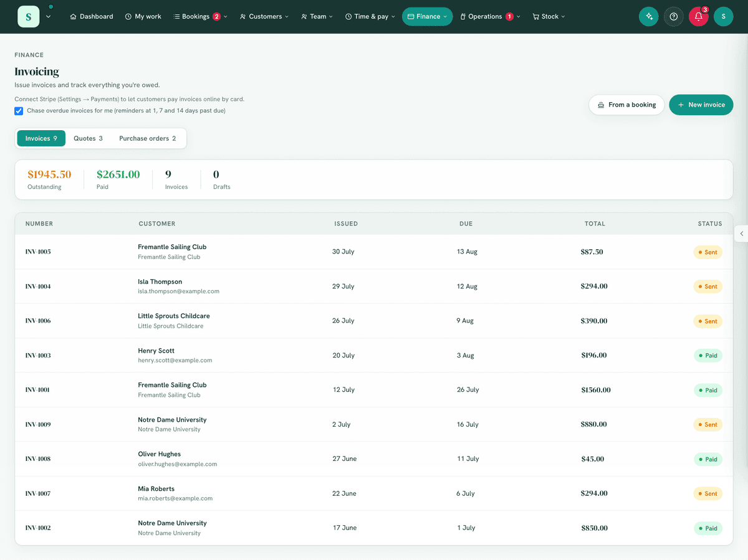This screenshot has height=560, width=748.
Task: Select the Invoices tab
Action: (x=41, y=138)
